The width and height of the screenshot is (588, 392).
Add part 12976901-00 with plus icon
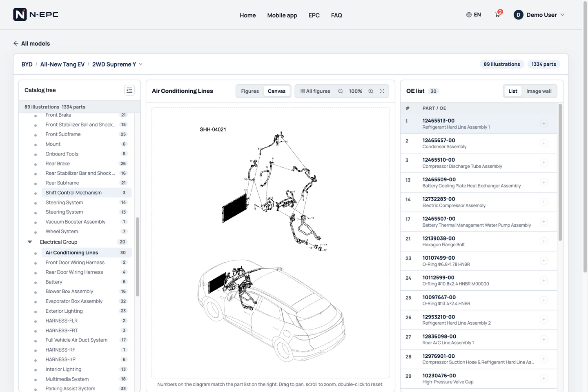pyautogui.click(x=544, y=359)
